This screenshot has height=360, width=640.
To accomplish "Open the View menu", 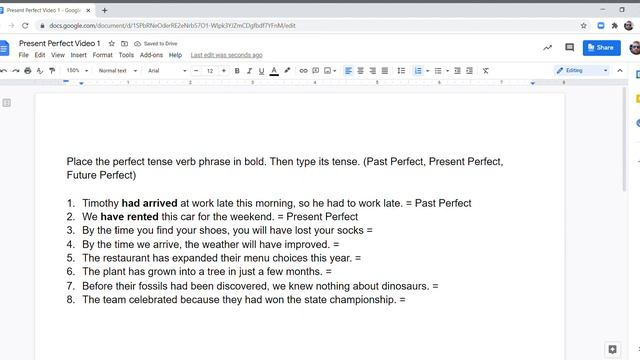I will [x=58, y=55].
